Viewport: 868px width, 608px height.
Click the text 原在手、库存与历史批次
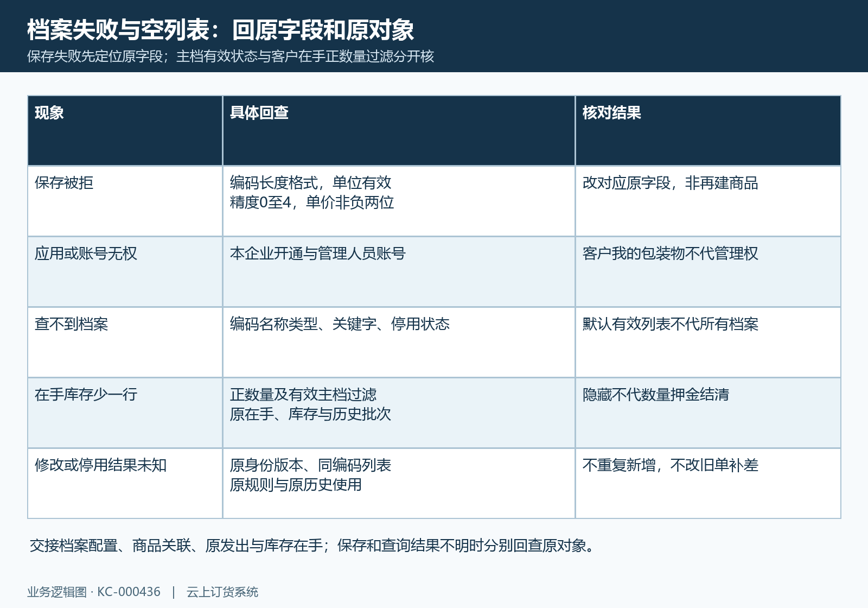[x=310, y=414]
